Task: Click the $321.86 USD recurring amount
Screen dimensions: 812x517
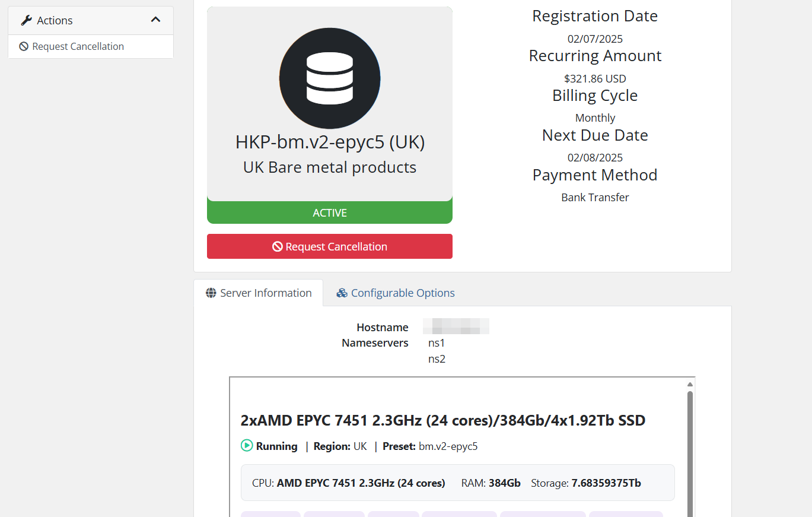Action: click(x=595, y=78)
